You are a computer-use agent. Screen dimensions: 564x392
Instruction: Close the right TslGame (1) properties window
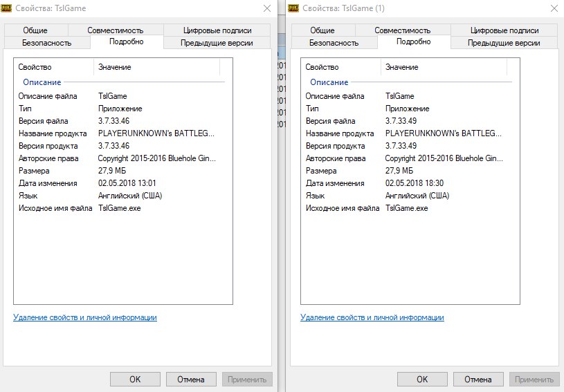point(554,8)
